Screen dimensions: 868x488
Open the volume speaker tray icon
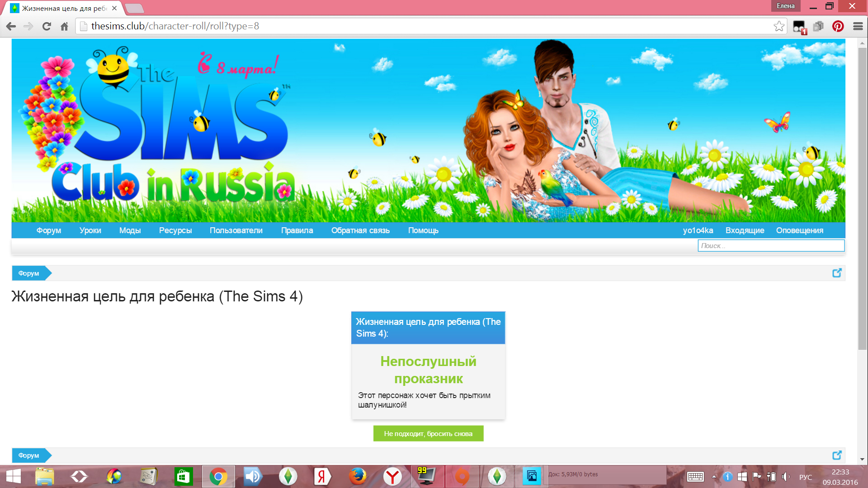(786, 477)
